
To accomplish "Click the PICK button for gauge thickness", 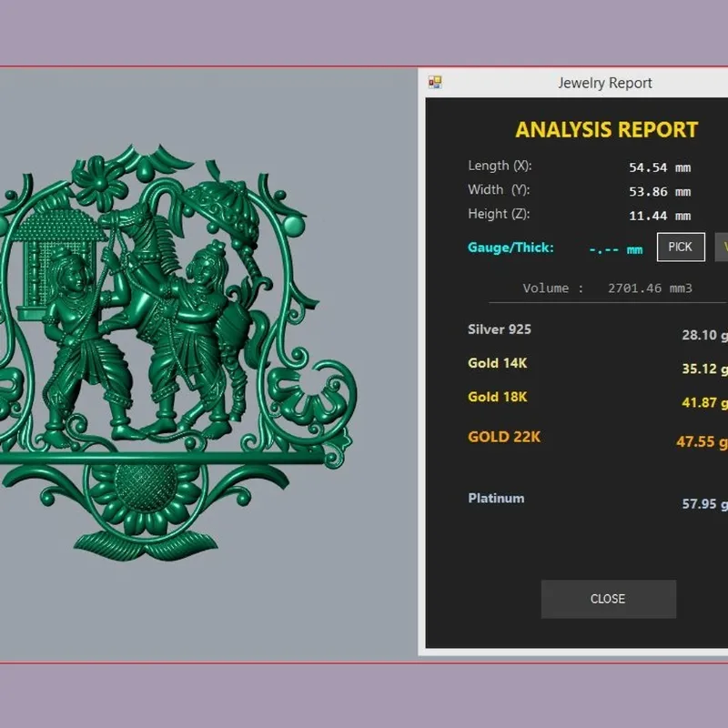I will pos(681,247).
